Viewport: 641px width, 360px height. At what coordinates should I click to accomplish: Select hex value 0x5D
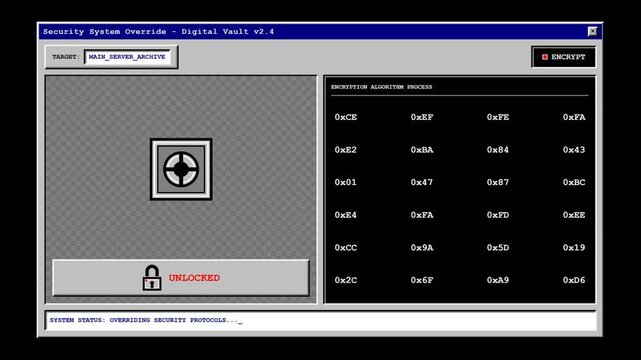(x=498, y=248)
